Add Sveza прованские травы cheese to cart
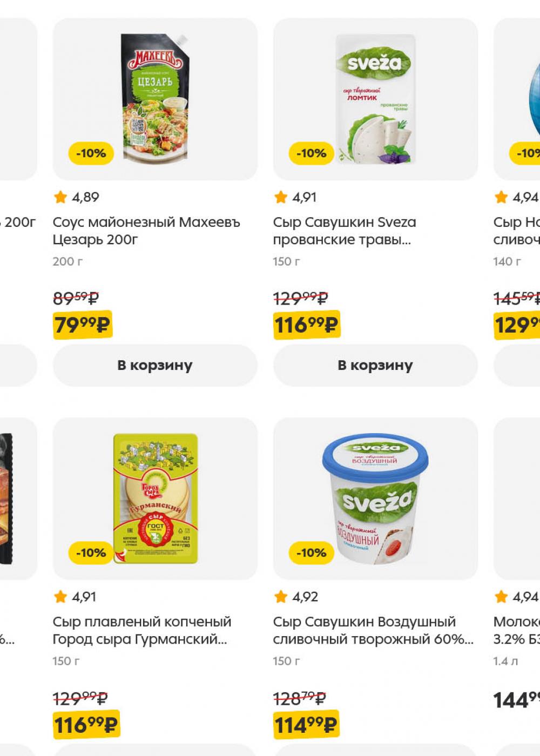The image size is (540, 756). (375, 366)
